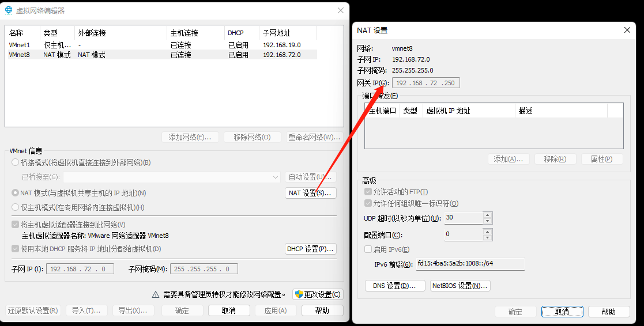
Task: Click the 导入(T)... button
Action: tap(86, 311)
